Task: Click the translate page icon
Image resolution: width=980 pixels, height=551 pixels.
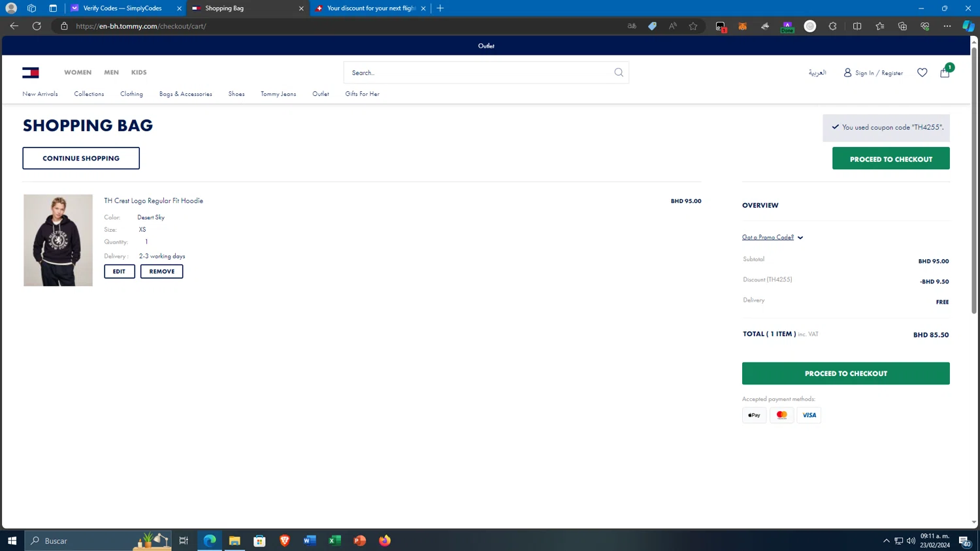Action: [x=632, y=26]
